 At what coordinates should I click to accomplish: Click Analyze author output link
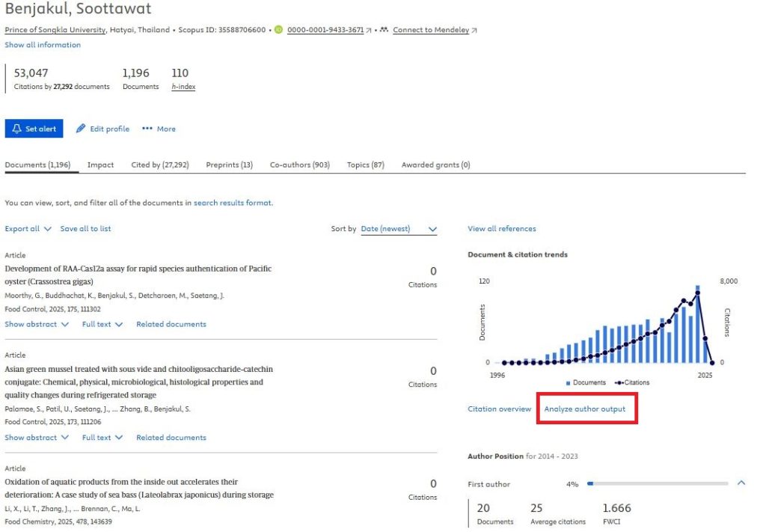pos(585,409)
